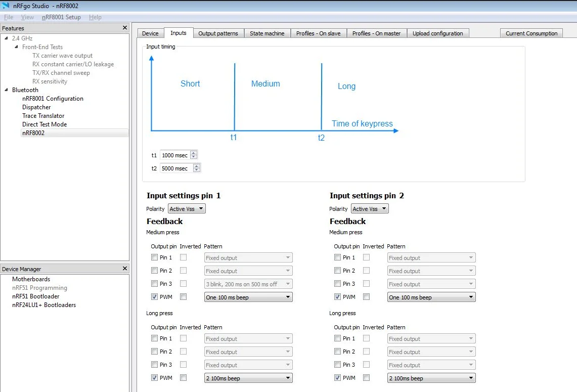Open pin 2 Polarity dropdown

coord(370,209)
